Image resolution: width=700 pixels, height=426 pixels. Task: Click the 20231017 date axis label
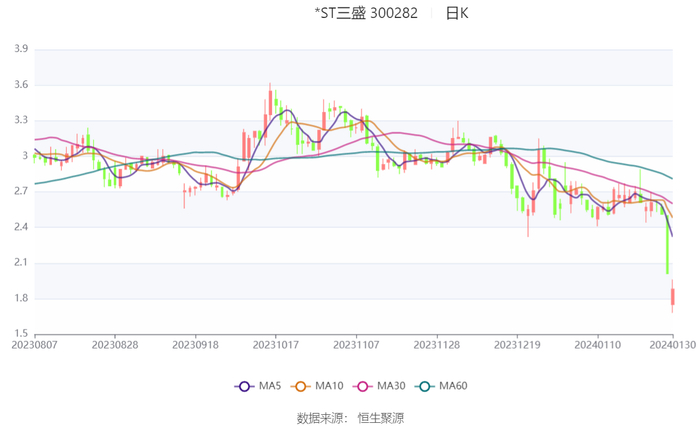coord(276,343)
